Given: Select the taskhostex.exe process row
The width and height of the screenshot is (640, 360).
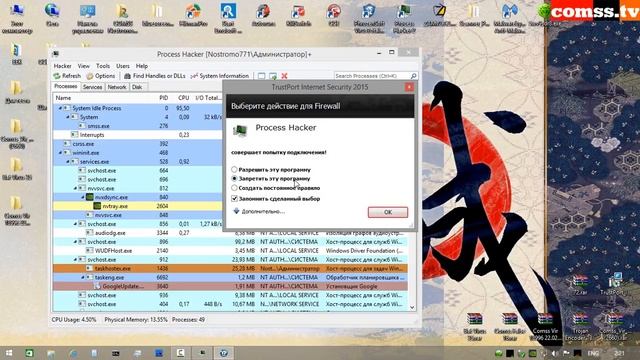Looking at the screenshot, I should coord(230,268).
